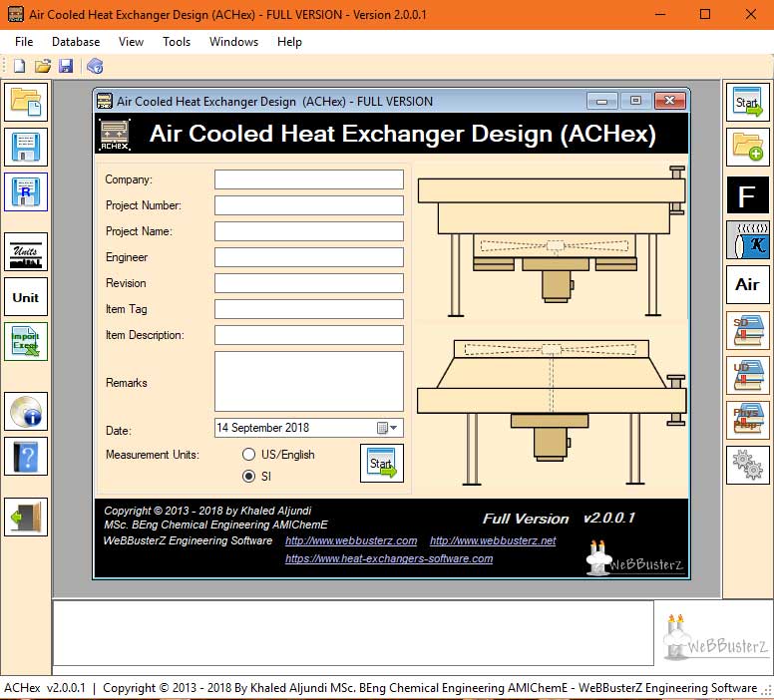Open the Units converter icon with ruler
The height and width of the screenshot is (700, 774).
26,252
